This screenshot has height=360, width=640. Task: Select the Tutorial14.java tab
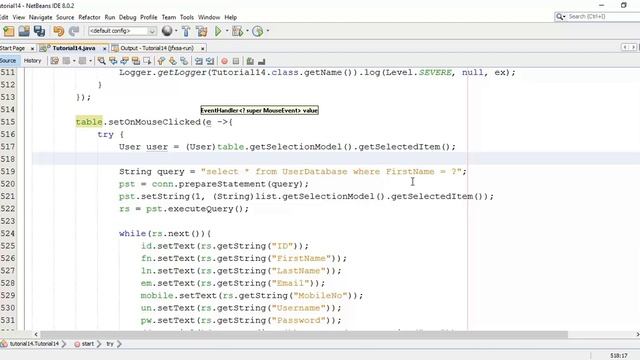click(x=74, y=48)
